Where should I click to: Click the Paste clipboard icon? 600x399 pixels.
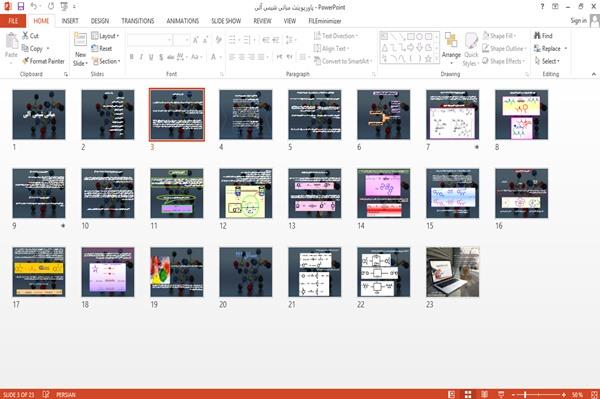point(11,40)
